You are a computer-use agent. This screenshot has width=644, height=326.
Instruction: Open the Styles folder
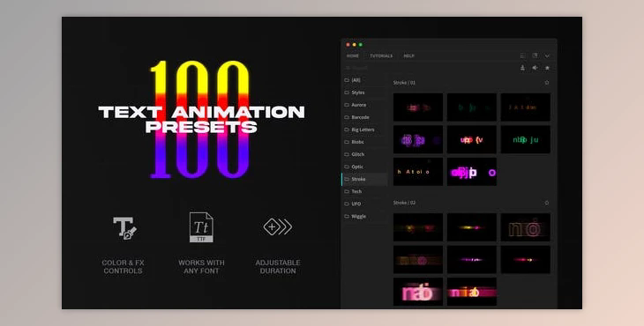(x=364, y=93)
